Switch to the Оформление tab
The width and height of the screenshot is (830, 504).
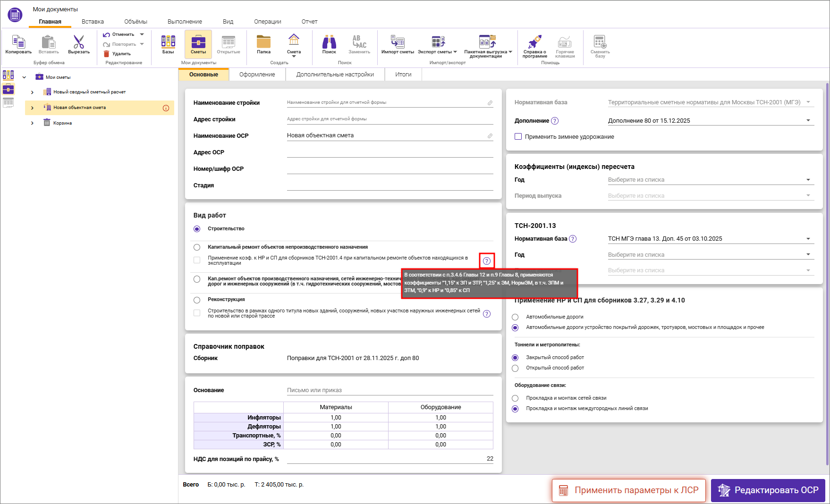pos(257,75)
